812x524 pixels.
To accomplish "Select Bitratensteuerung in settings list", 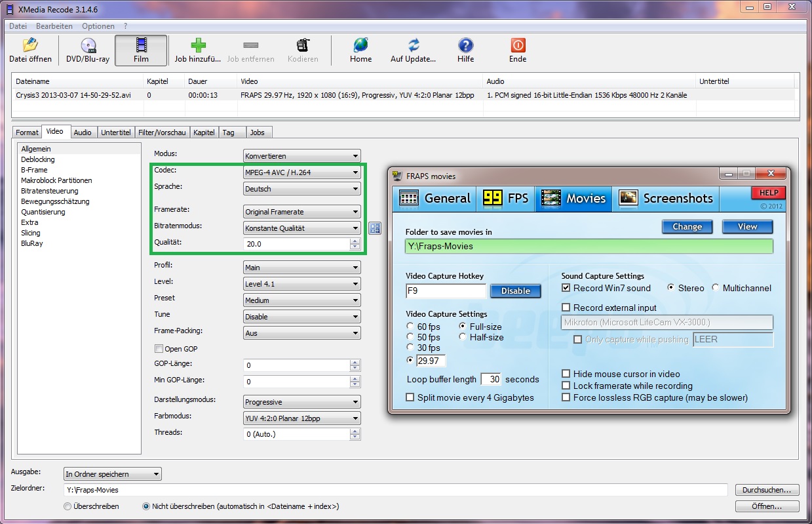I will [50, 191].
